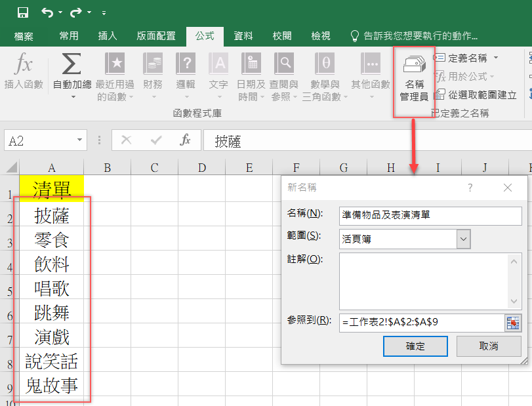Expand the Scope (範圍) combo box
Viewport: 532px width, 406px height.
point(463,239)
